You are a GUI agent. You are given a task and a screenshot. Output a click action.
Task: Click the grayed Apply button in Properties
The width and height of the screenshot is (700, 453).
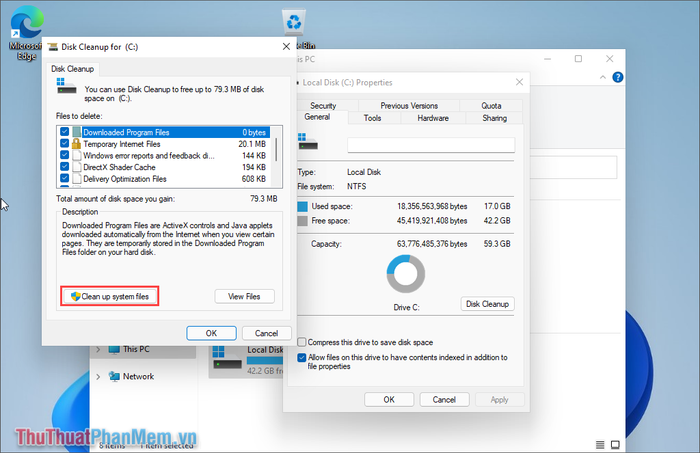coord(500,399)
